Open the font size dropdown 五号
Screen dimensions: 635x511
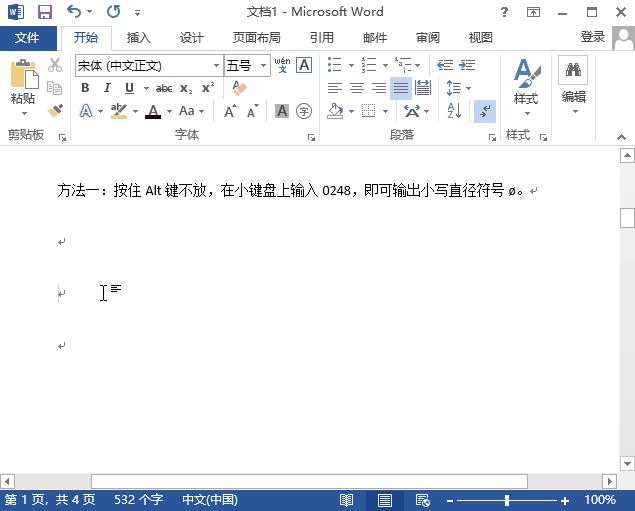click(264, 65)
